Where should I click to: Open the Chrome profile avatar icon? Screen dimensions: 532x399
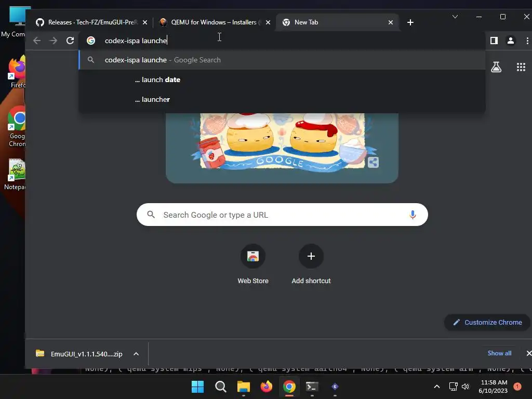coord(510,41)
